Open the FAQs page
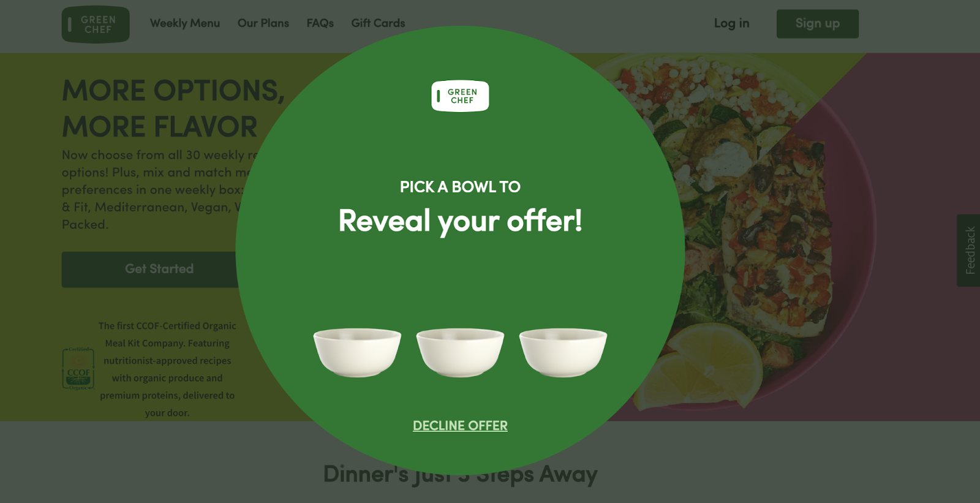980x503 pixels. point(320,23)
